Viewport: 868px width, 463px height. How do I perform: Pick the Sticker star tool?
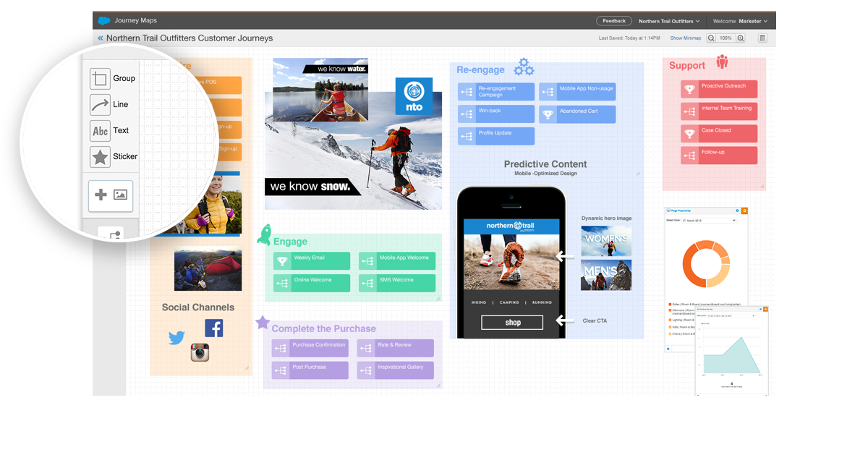100,157
